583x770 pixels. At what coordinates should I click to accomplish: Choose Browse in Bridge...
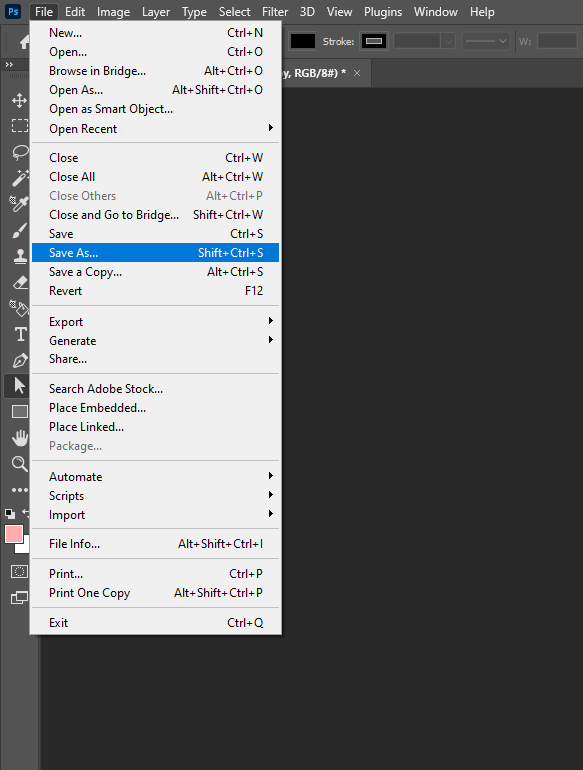pos(155,71)
